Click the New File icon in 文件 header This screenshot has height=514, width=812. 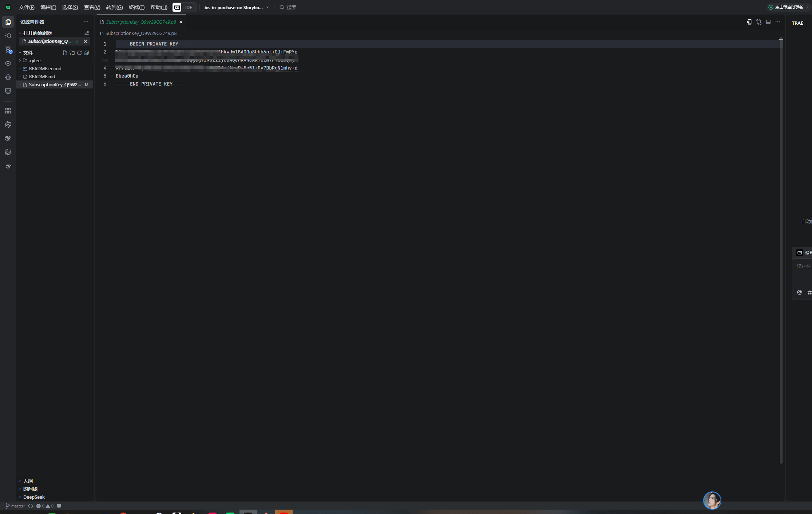point(65,53)
